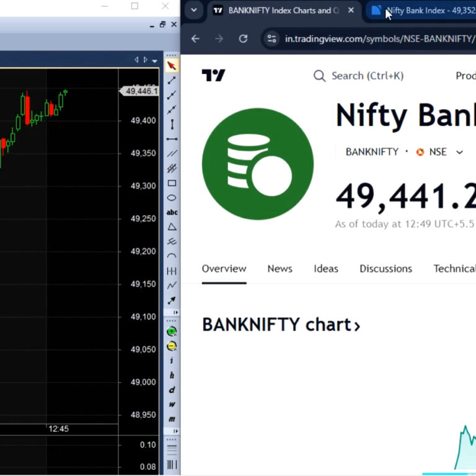Viewport: 476px width, 476px height.
Task: Select the ellipse drawing tool
Action: tap(172, 198)
